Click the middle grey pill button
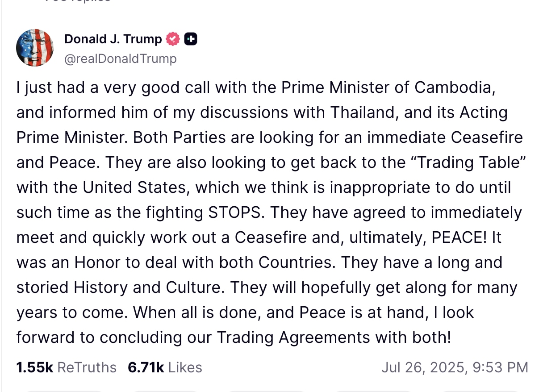 (x=267, y=390)
